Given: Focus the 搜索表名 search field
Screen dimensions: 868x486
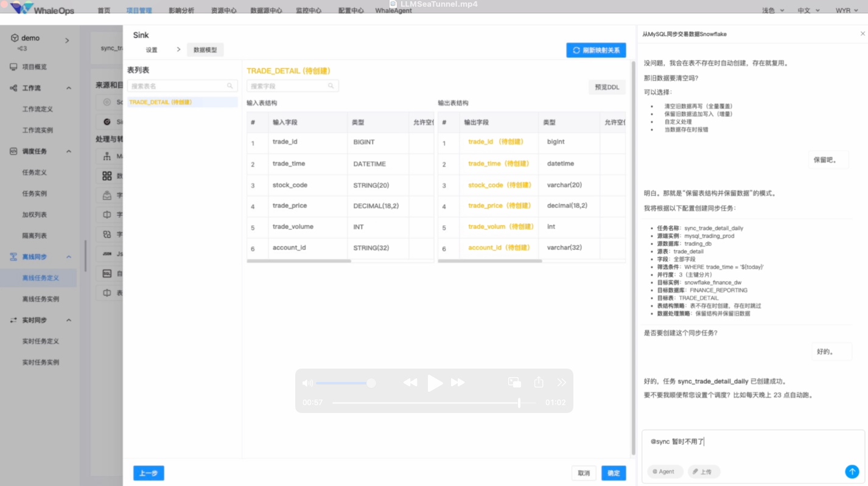Looking at the screenshot, I should pyautogui.click(x=182, y=86).
